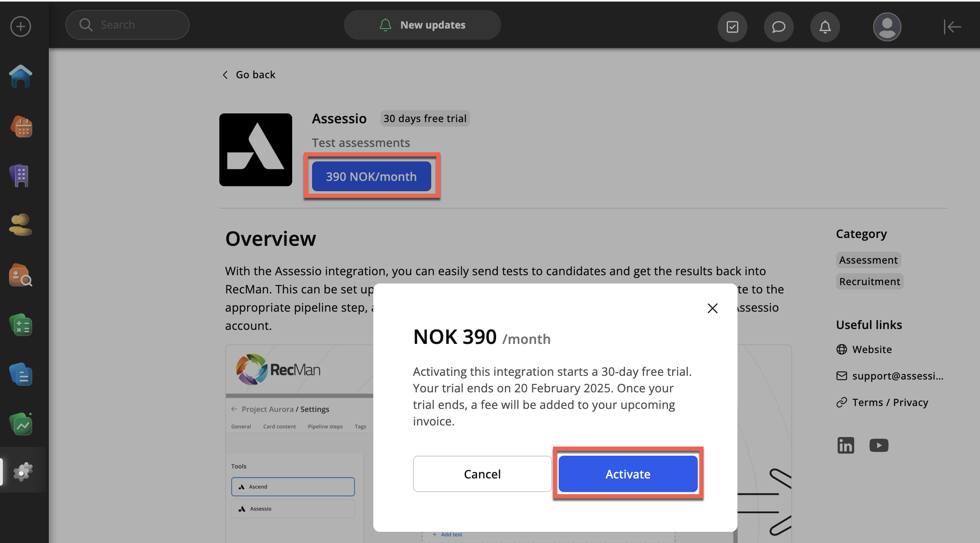980x543 pixels.
Task: Open notifications bell in top bar
Action: click(825, 27)
